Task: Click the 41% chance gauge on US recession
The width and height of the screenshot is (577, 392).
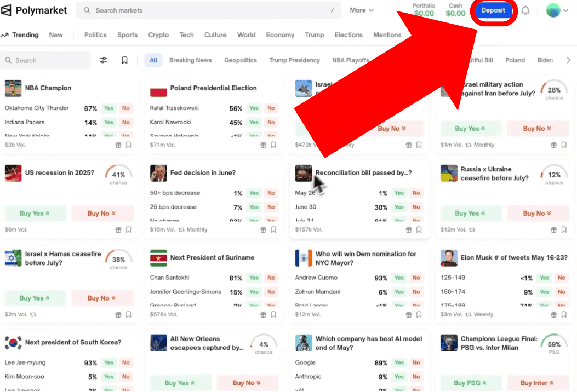Action: (118, 174)
